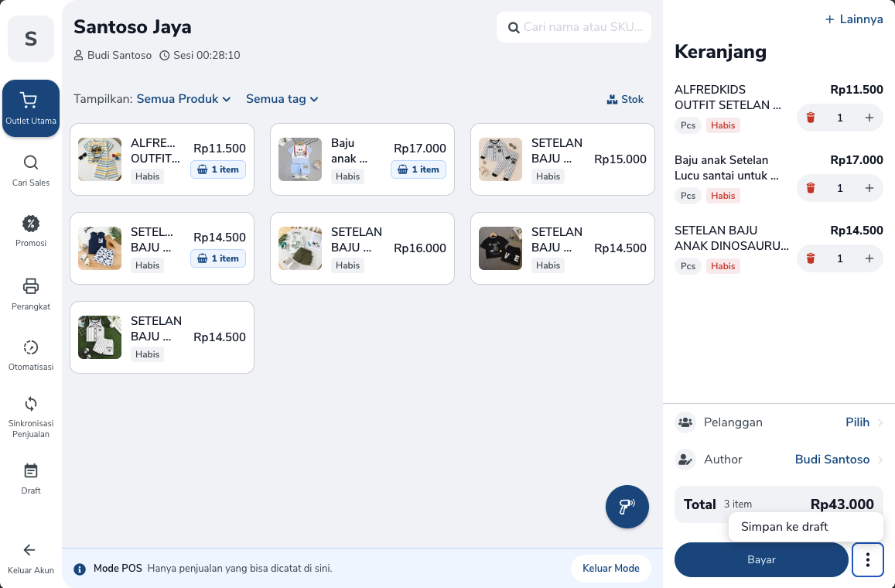Increase quantity of Baju anak Setelan item
Image resolution: width=895 pixels, height=588 pixels.
pos(869,188)
